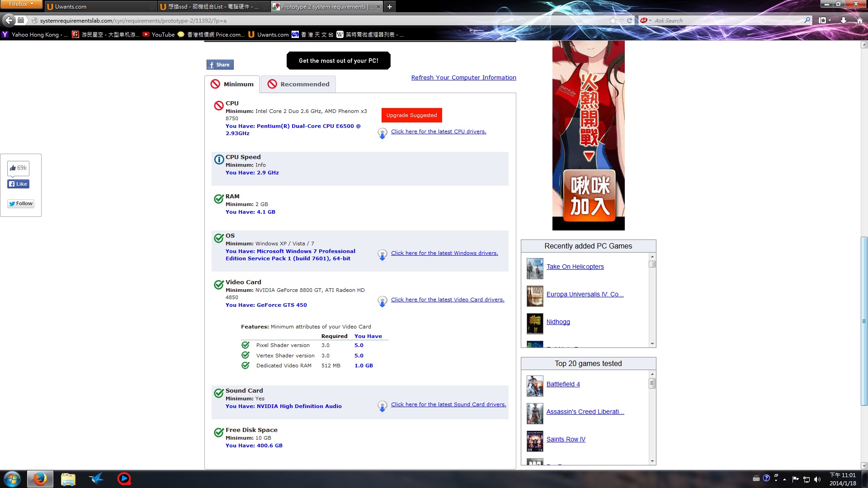Click the magnifier icon in the search box
Image resolution: width=868 pixels, height=488 pixels.
[x=807, y=20]
